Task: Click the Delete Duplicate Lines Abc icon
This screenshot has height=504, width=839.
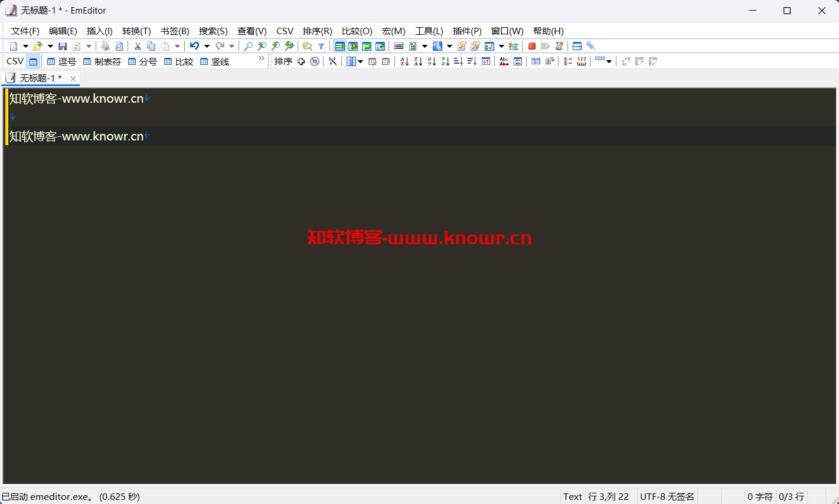Action: [504, 61]
